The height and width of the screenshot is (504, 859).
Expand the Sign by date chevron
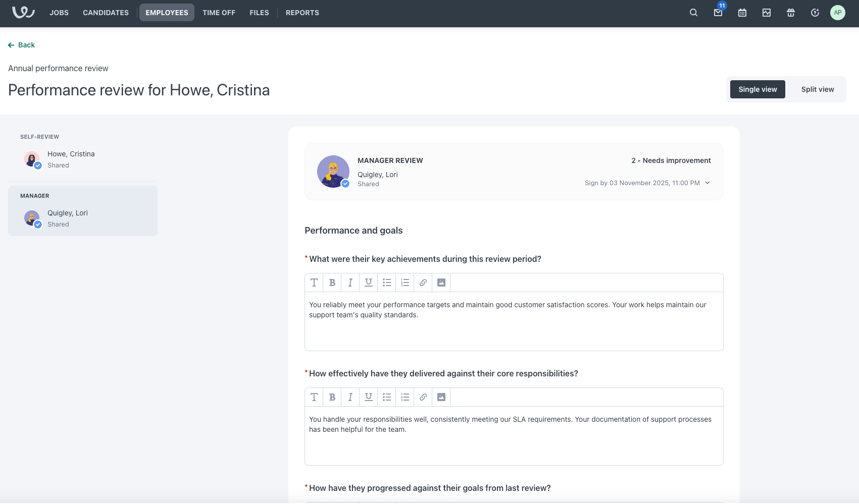pos(707,183)
